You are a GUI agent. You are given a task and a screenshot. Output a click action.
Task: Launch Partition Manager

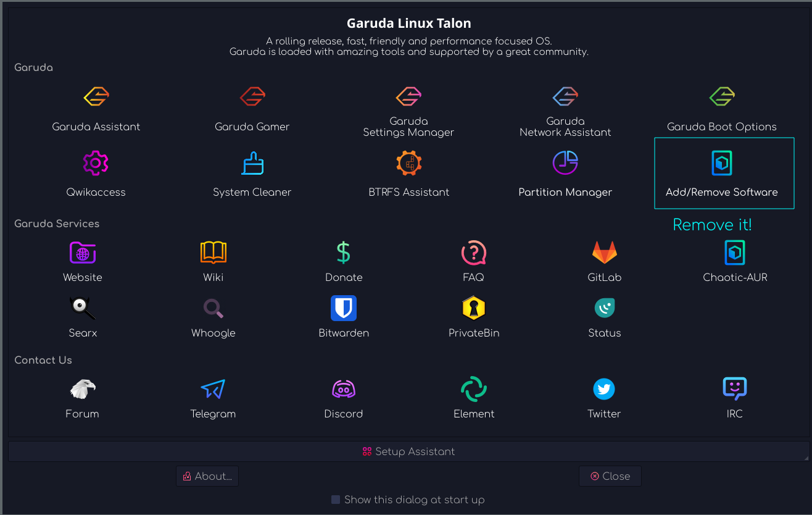click(x=565, y=163)
